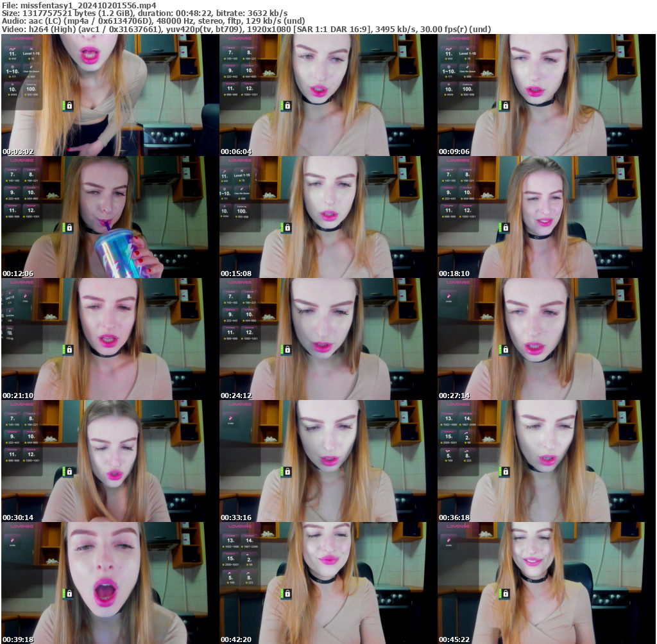657x644 pixels.
Task: Click the gear icon on the '1~10s' tile
Action: [x=13, y=66]
